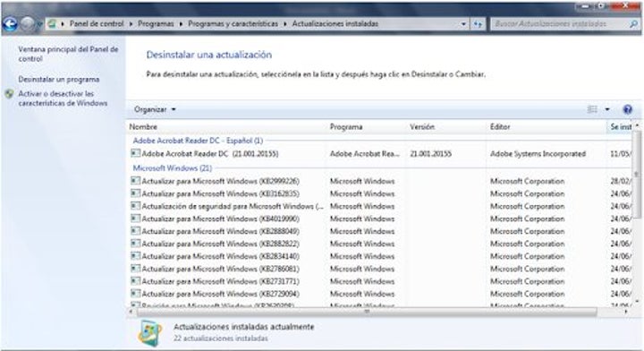Image resolution: width=644 pixels, height=351 pixels.
Task: Click icon of update KB4019990
Action: pos(135,218)
